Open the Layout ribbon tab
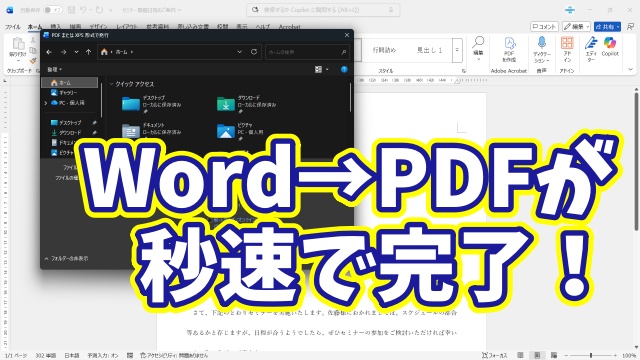This screenshot has width=640, height=360. pyautogui.click(x=127, y=27)
